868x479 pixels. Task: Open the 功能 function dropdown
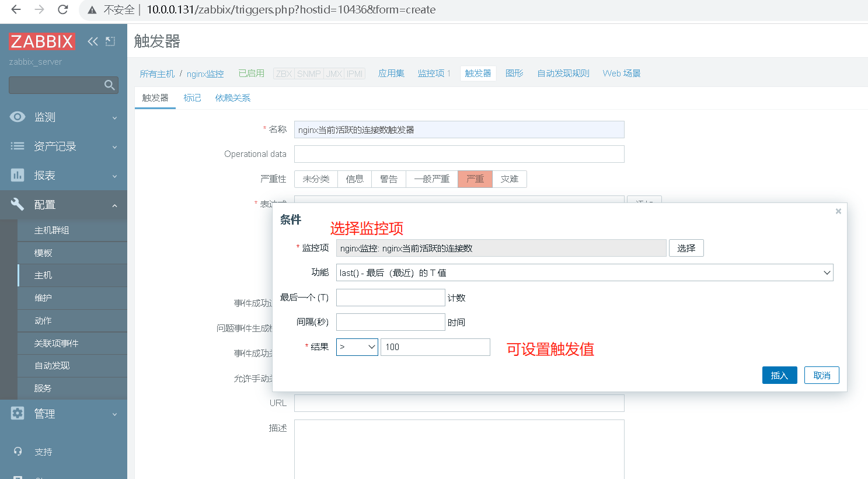(584, 272)
